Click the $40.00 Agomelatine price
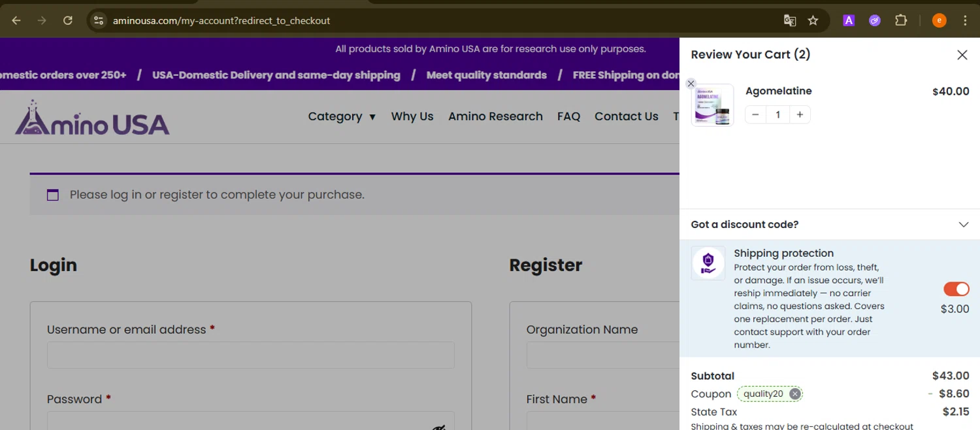The image size is (980, 430). tap(951, 91)
